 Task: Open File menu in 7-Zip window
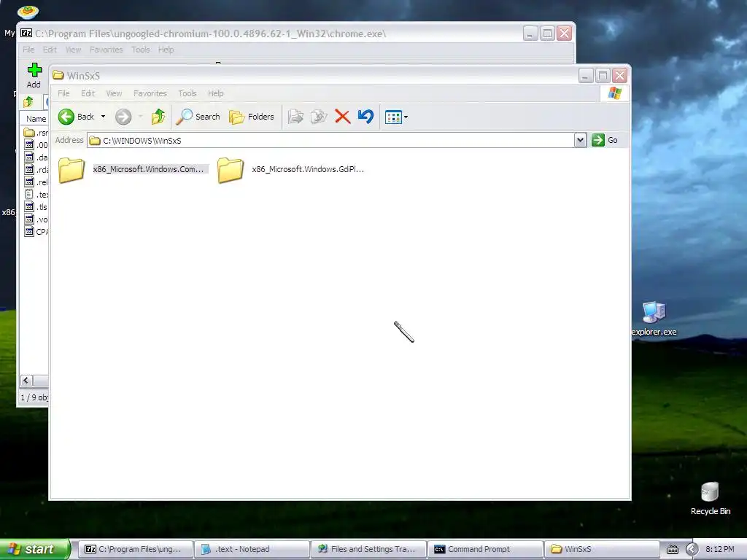28,50
